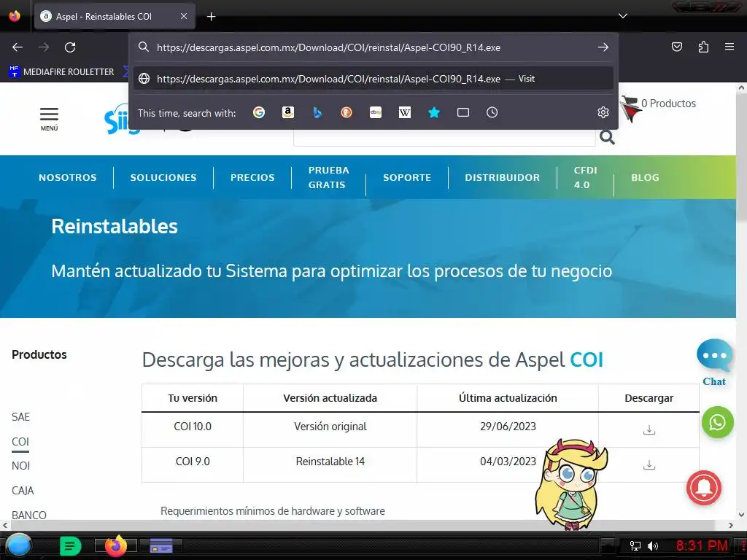Click the site search magnifier icon
This screenshot has width=747, height=560.
pyautogui.click(x=607, y=138)
